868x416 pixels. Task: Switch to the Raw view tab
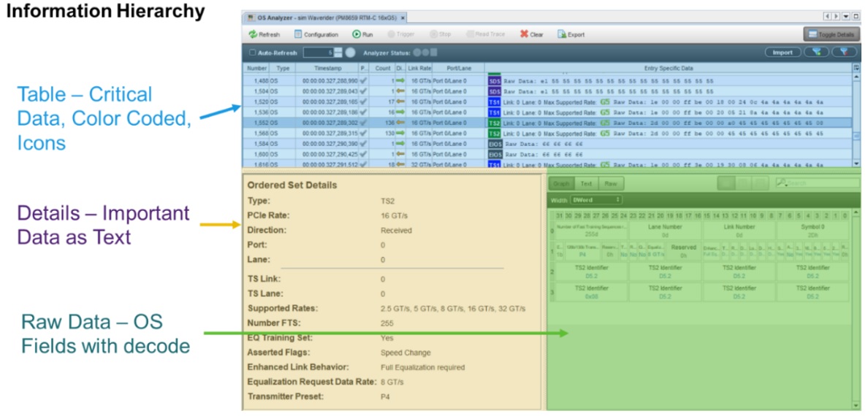[609, 184]
